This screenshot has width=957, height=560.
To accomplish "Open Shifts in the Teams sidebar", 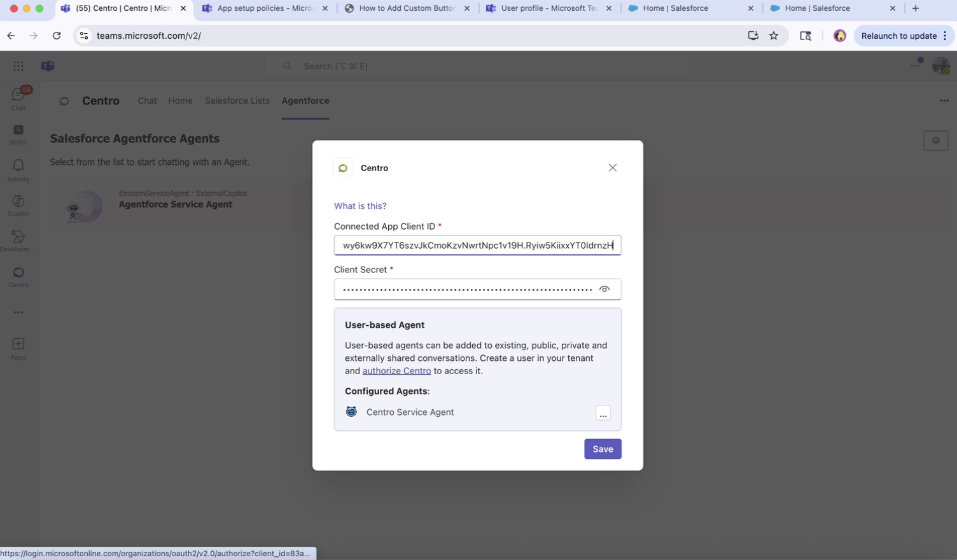I will pyautogui.click(x=18, y=134).
